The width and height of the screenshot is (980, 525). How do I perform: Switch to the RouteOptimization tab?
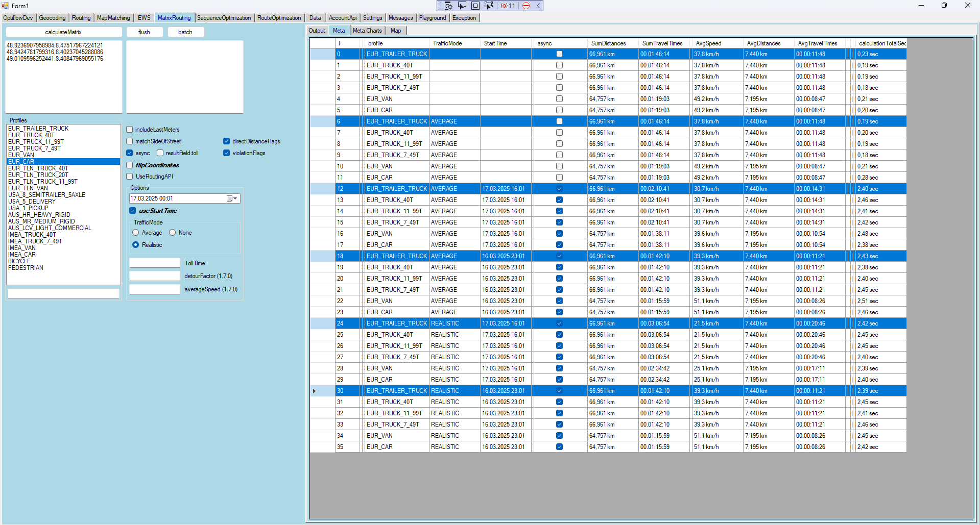[x=279, y=18]
